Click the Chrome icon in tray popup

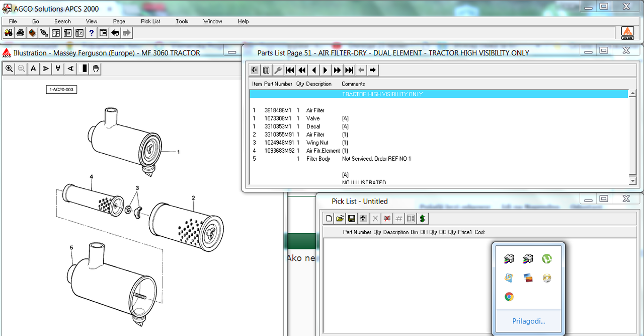[509, 297]
